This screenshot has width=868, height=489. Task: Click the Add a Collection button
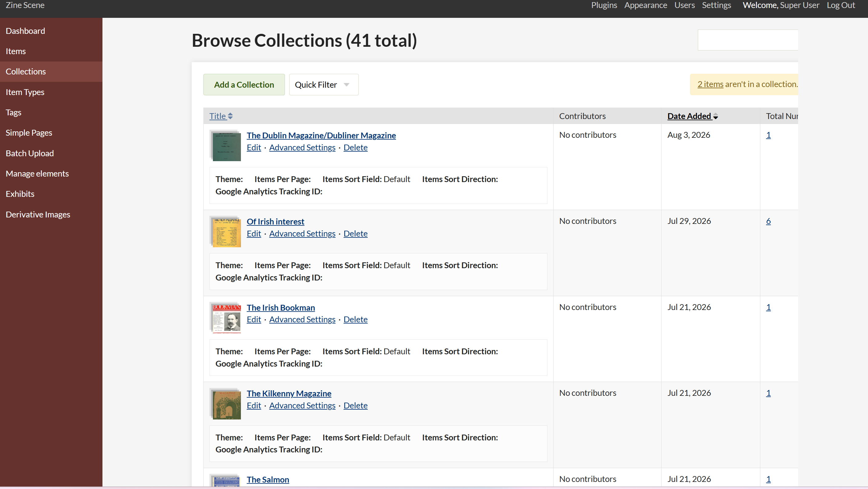pyautogui.click(x=244, y=85)
